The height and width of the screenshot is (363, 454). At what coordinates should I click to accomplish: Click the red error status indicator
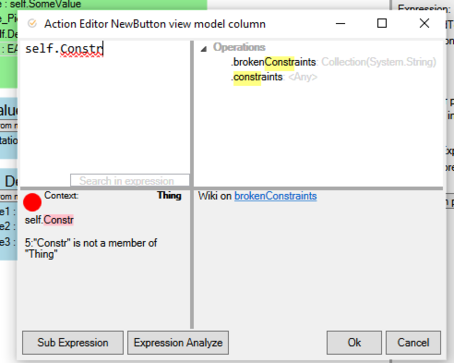[32, 202]
